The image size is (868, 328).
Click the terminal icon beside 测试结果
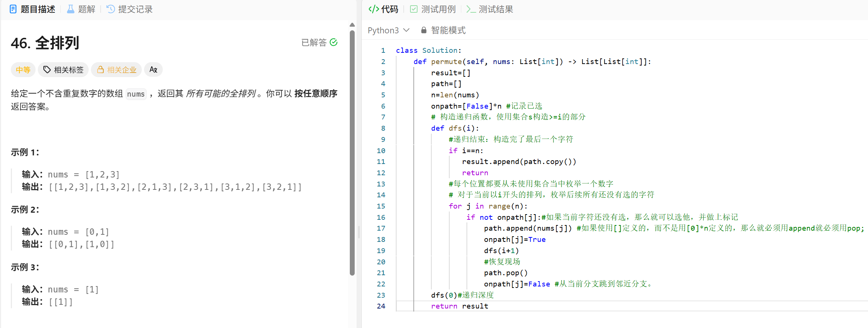471,9
